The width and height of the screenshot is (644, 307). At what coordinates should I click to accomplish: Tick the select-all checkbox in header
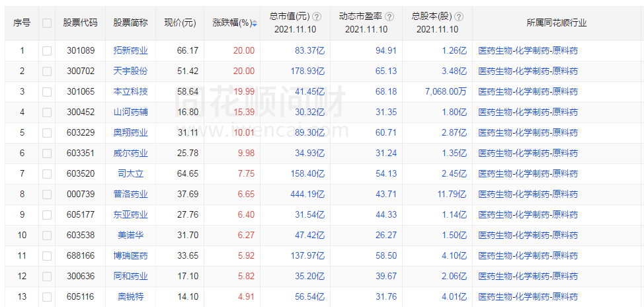click(x=47, y=23)
